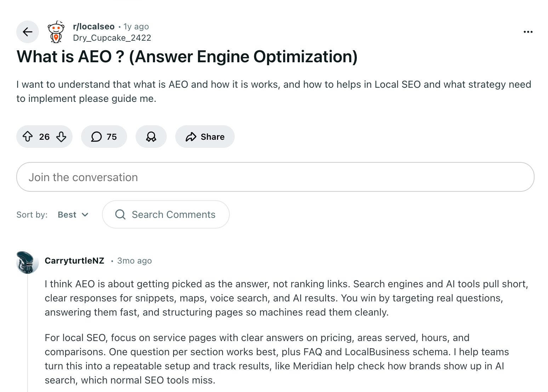This screenshot has height=392, width=548.
Task: Click the r/localseo community avatar
Action: [56, 32]
